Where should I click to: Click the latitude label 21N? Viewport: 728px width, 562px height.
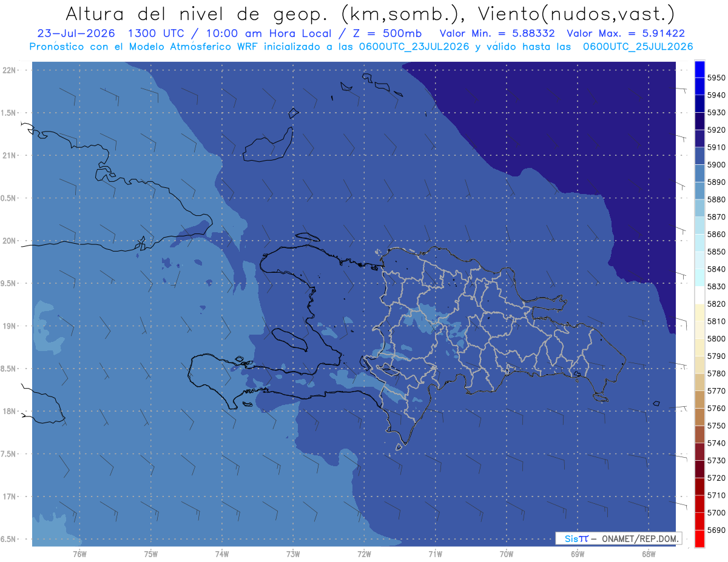[9, 156]
